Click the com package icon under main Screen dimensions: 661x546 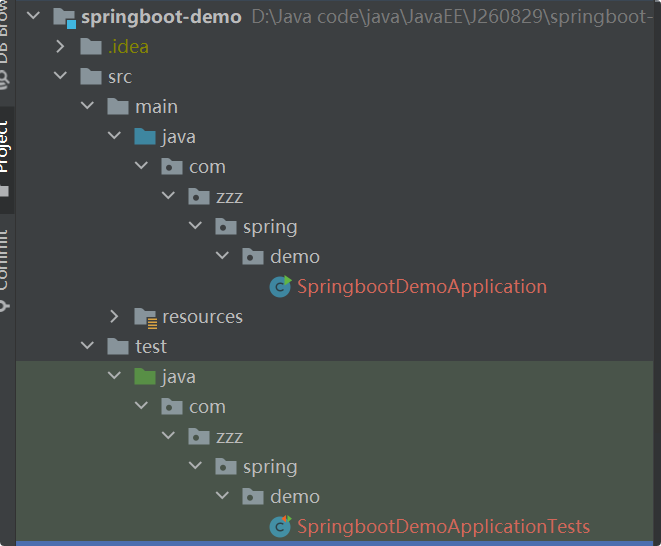pos(172,167)
